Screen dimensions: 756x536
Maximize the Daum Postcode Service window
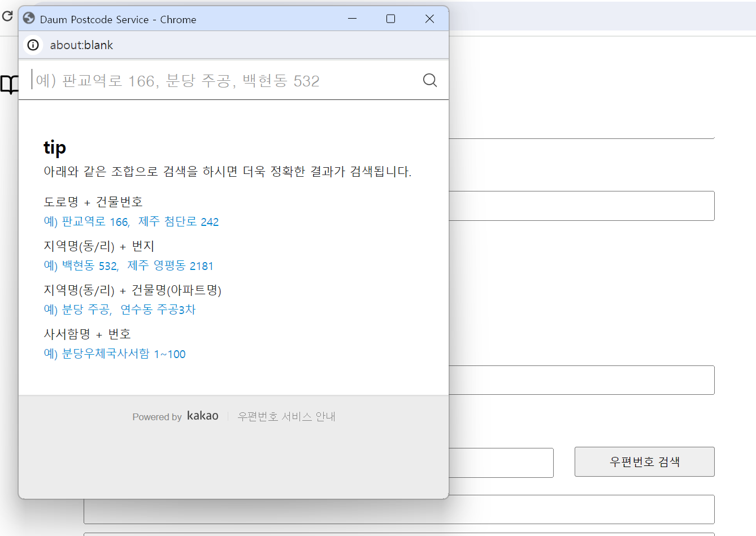click(390, 19)
